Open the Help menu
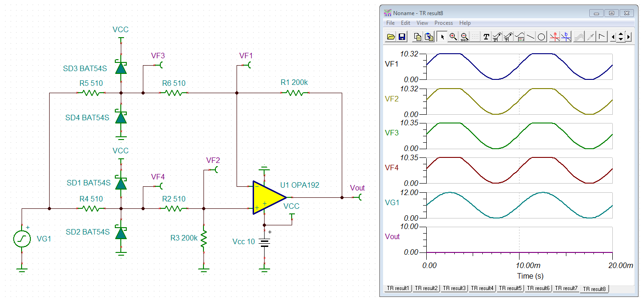The width and height of the screenshot is (644, 302). [x=465, y=23]
